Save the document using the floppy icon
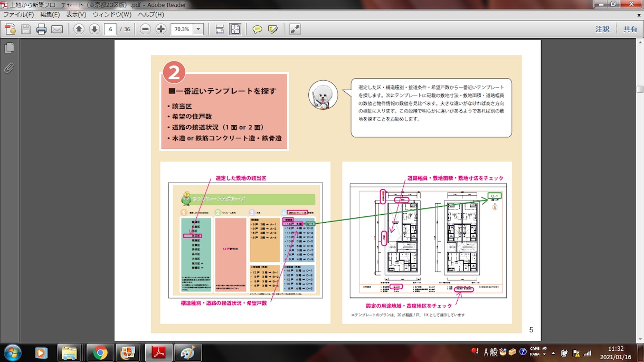The height and width of the screenshot is (362, 644). point(26,29)
